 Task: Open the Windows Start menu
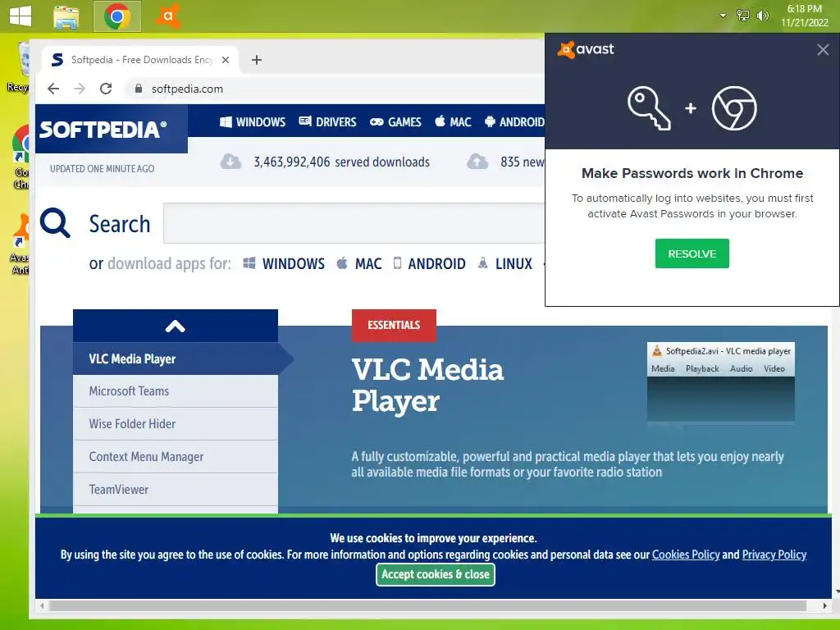click(x=21, y=16)
